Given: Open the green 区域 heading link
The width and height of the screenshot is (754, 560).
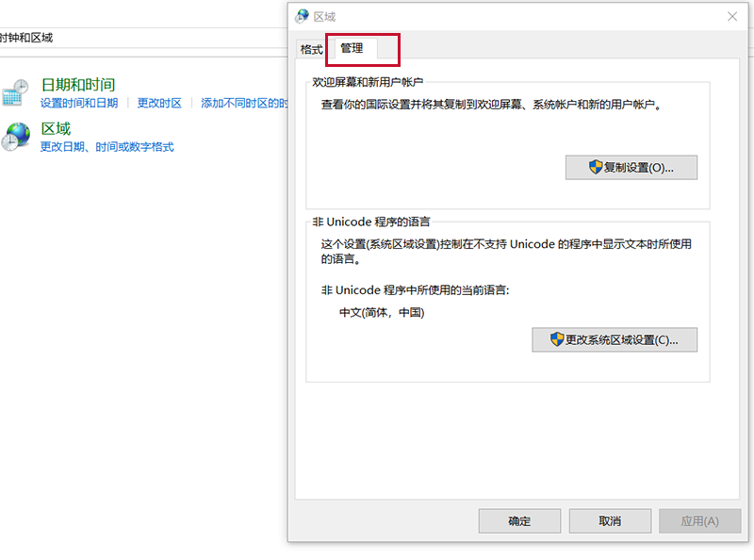Looking at the screenshot, I should [x=56, y=128].
